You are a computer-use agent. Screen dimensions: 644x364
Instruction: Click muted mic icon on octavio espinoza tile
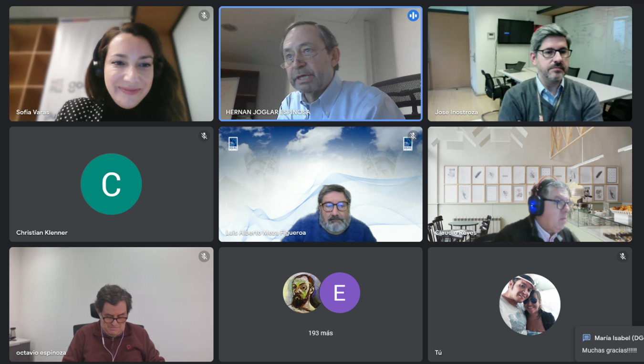point(204,256)
